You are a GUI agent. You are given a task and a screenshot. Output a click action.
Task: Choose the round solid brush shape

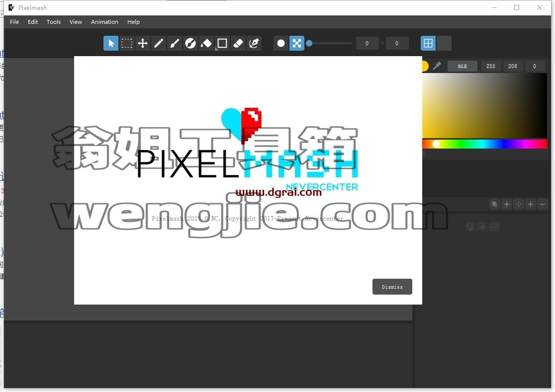280,43
